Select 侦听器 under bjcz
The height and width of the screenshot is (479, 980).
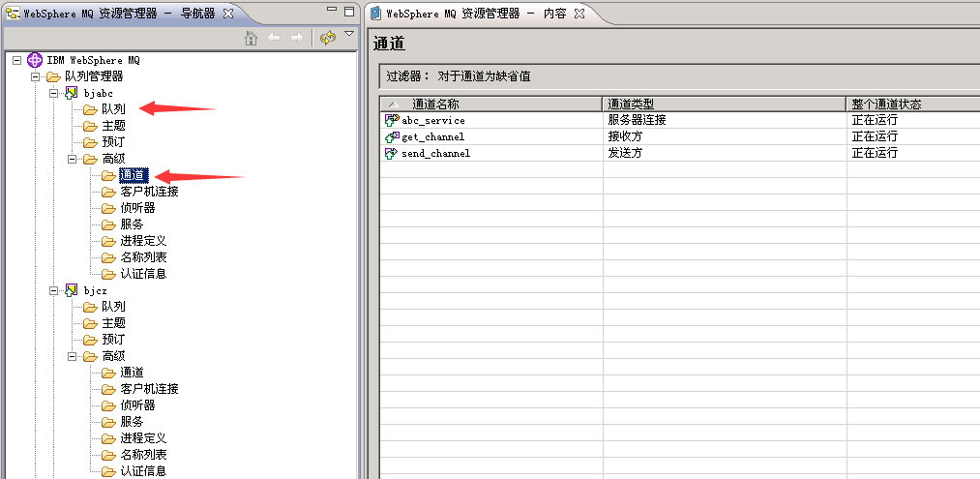(137, 405)
